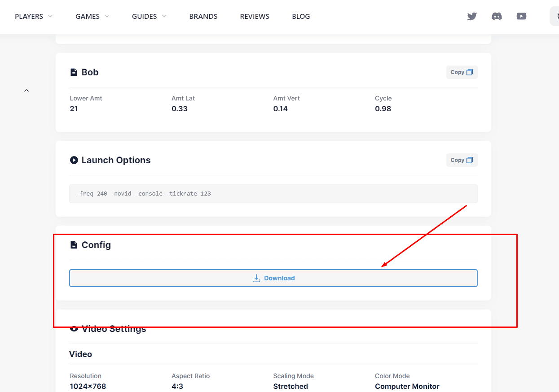559x392 pixels.
Task: Copy the Launch Options
Action: coord(462,160)
